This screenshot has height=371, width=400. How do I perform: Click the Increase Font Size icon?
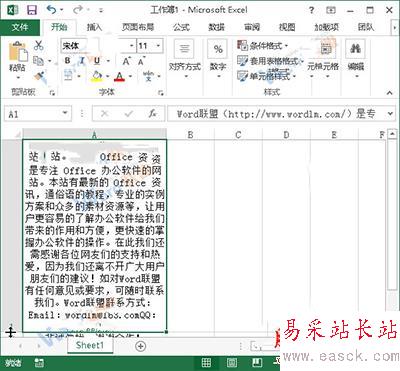coord(126,61)
